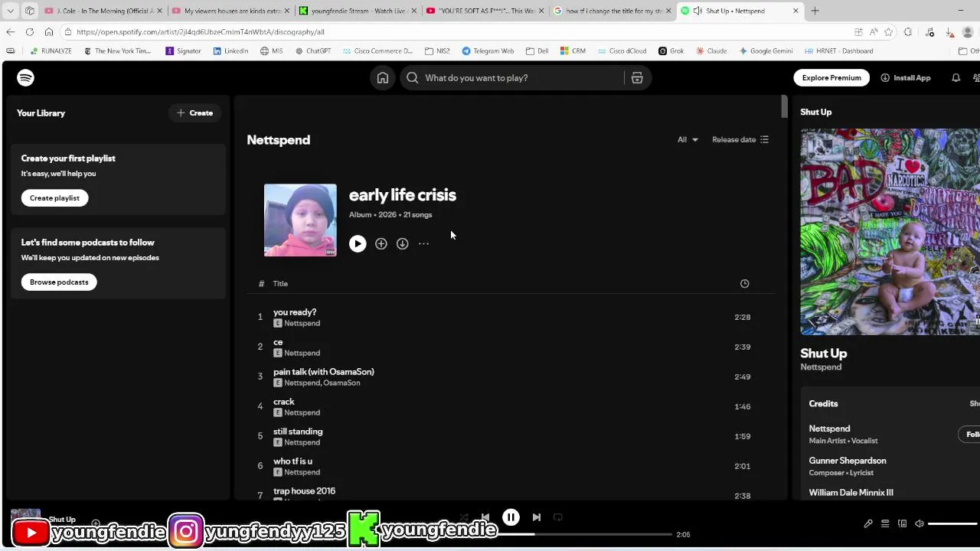The width and height of the screenshot is (980, 551).
Task: Open the OsamaSon artist link
Action: click(x=341, y=383)
